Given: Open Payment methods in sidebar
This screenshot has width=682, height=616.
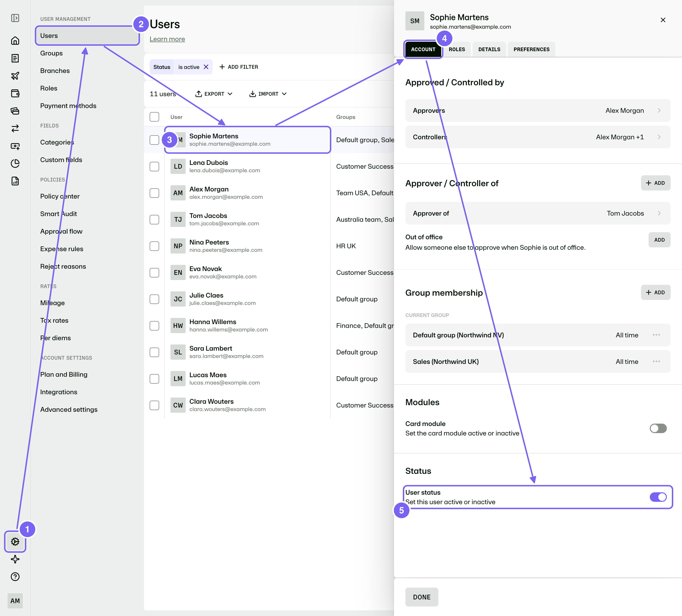Looking at the screenshot, I should 68,106.
